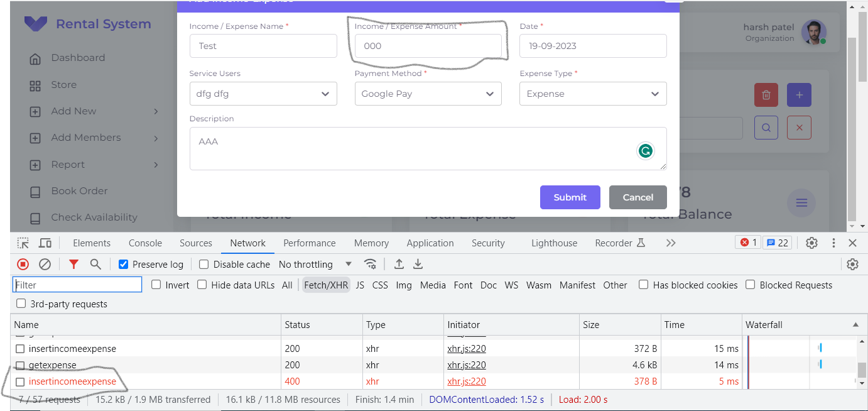Open DevTools settings gear icon

click(811, 243)
